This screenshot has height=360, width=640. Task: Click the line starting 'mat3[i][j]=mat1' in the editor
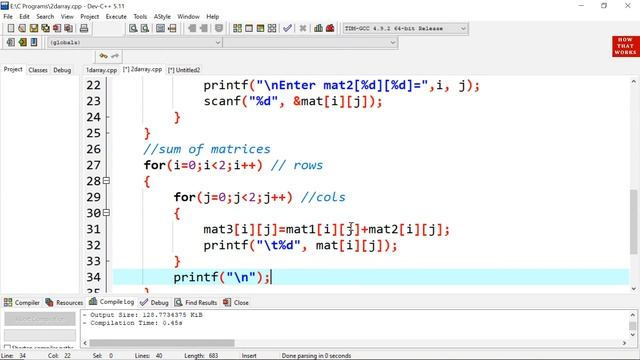click(x=326, y=229)
